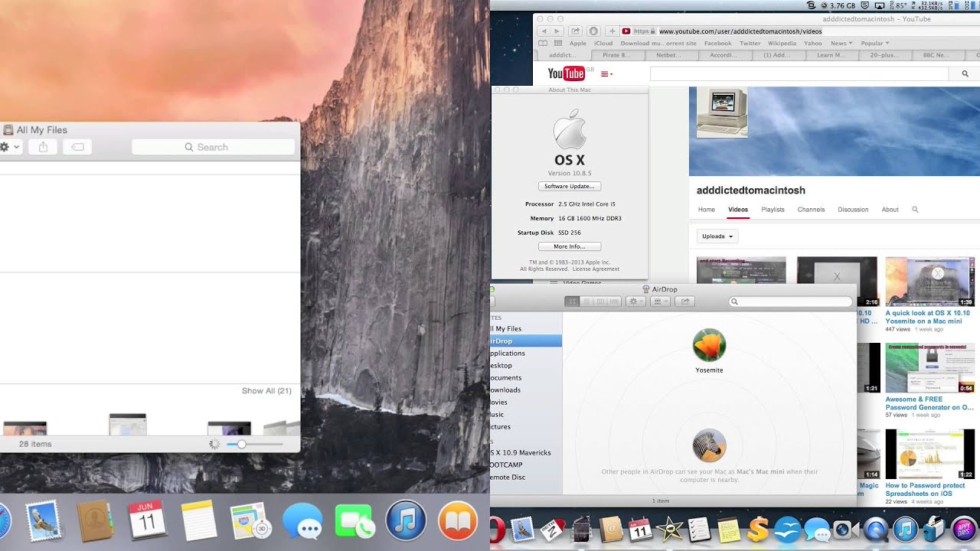Switch to Videos channel tab
The image size is (980, 551).
click(x=738, y=210)
